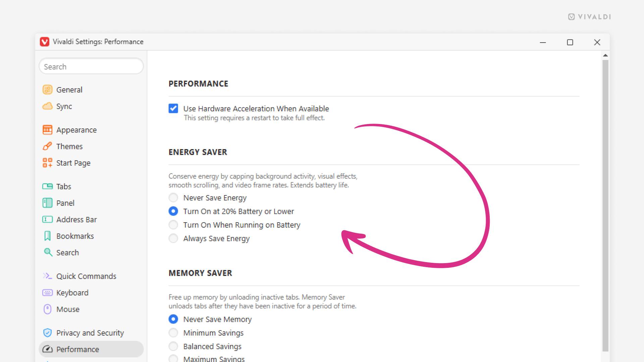Choose Turn On When Running on Battery
644x362 pixels.
pos(173,225)
